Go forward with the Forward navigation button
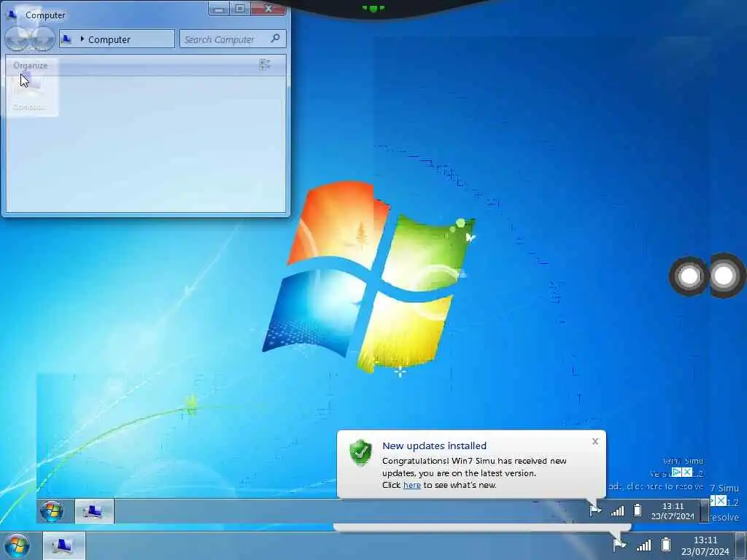 pyautogui.click(x=43, y=39)
